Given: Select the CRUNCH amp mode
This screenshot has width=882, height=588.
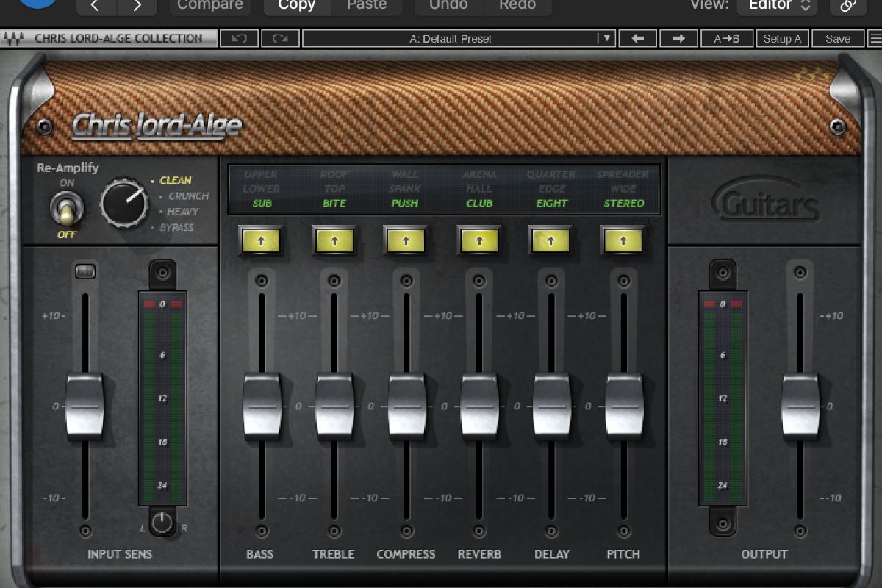Looking at the screenshot, I should pos(188,196).
